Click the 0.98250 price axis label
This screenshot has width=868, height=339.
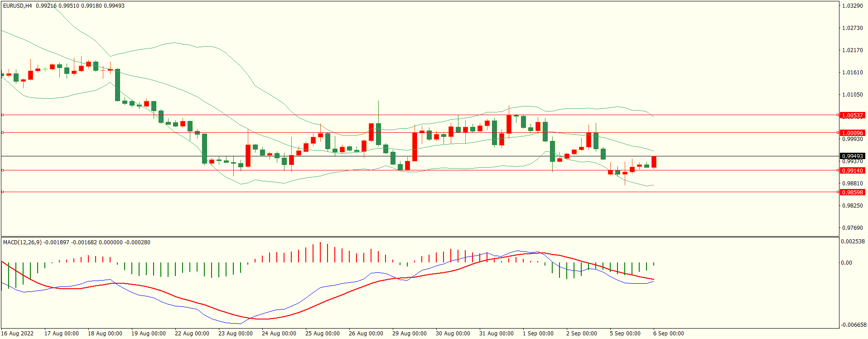852,206
